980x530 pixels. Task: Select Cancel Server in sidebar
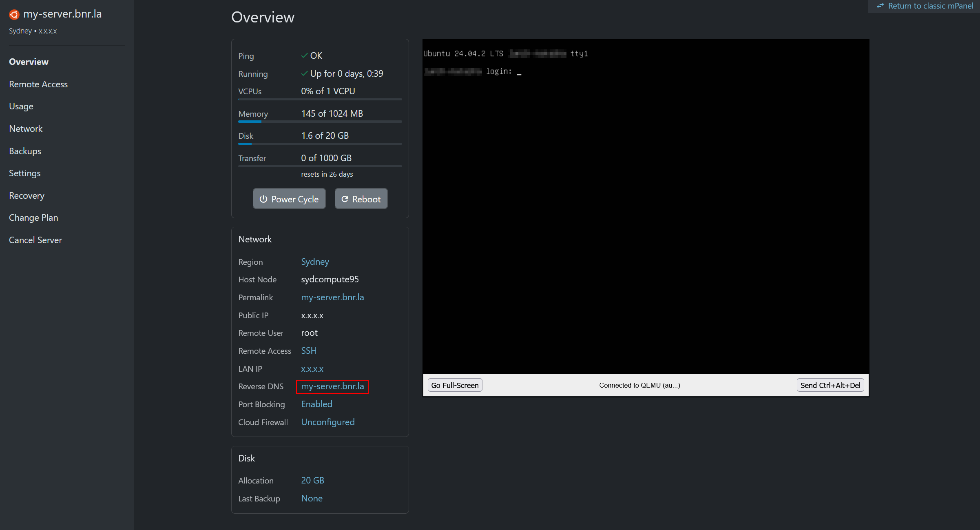tap(35, 240)
